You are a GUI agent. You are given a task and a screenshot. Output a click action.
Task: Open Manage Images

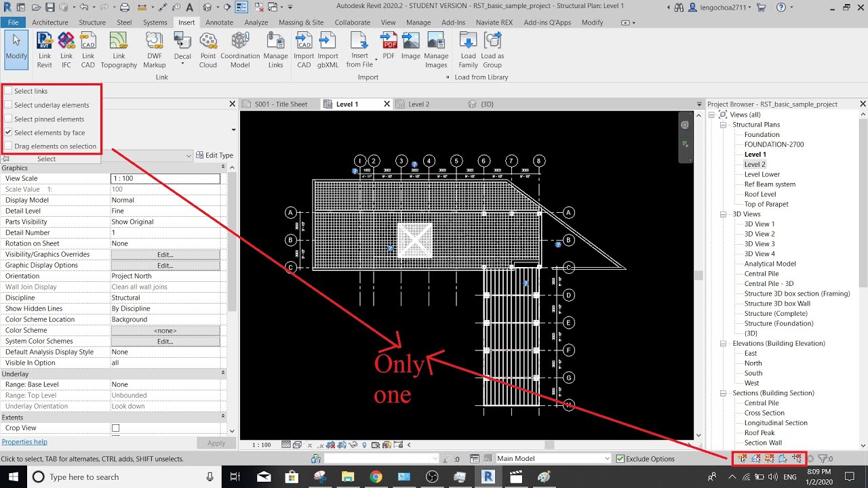point(436,49)
